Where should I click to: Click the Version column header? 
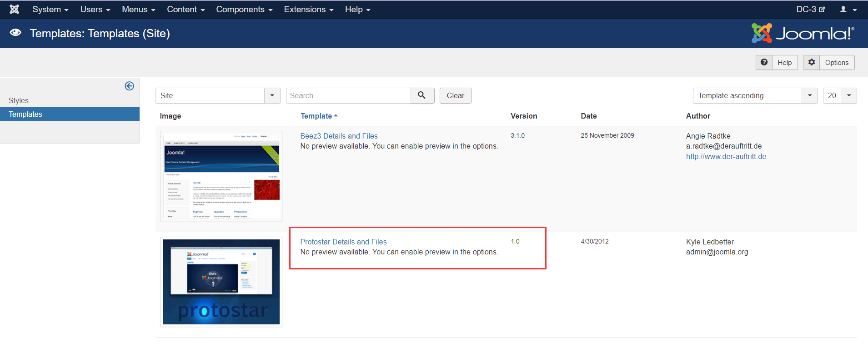524,116
